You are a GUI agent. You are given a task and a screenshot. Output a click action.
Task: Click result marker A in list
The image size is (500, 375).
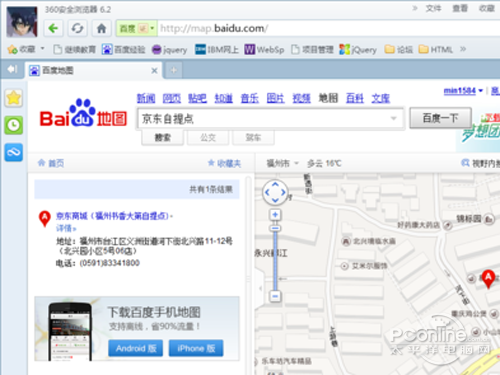pos(45,219)
